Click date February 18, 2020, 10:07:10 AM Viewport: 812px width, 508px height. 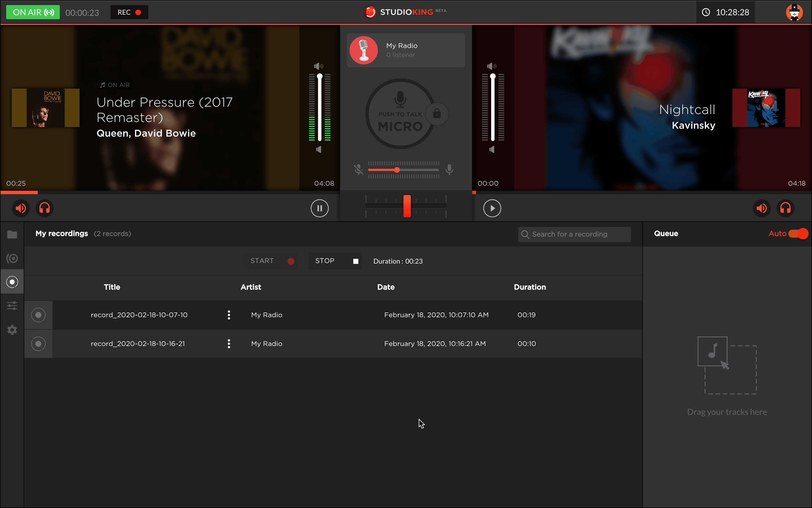click(x=436, y=315)
